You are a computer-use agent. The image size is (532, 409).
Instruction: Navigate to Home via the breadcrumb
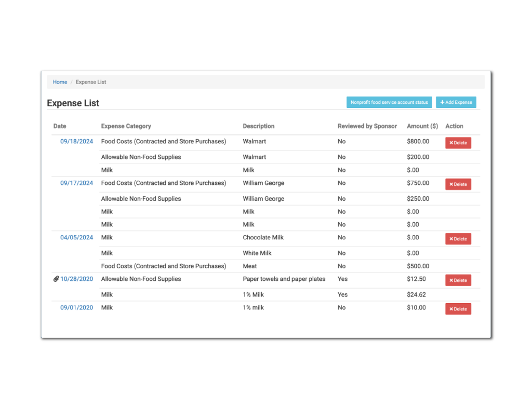60,81
